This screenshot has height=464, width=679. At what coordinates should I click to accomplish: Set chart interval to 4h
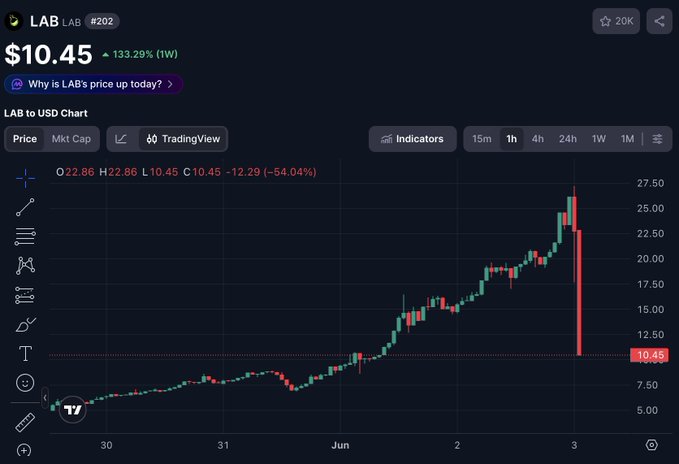[538, 139]
